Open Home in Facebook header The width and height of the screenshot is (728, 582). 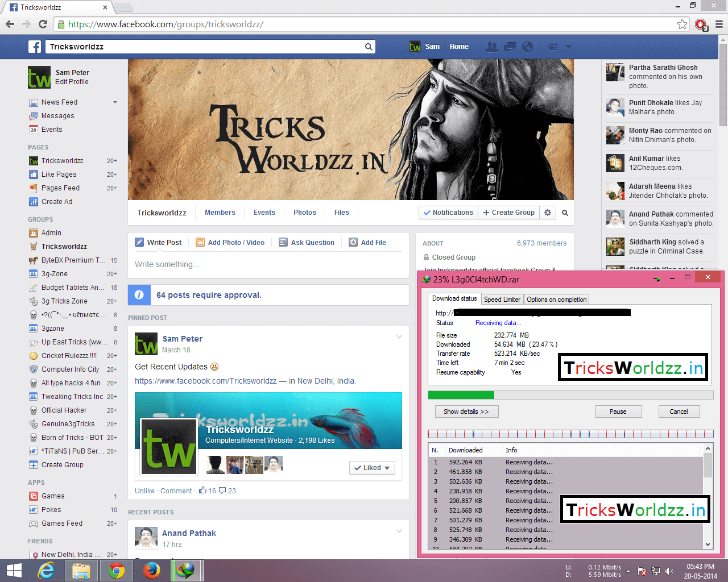pos(459,47)
